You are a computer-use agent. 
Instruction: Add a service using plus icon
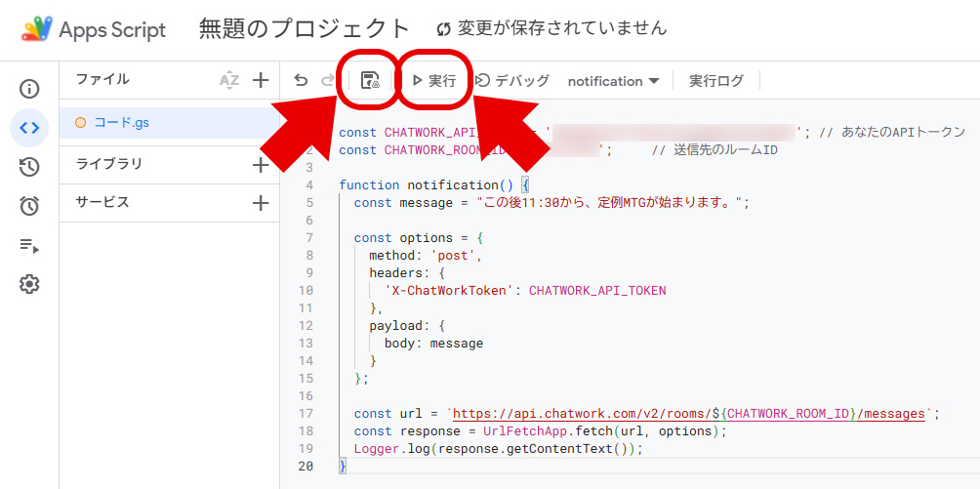(261, 203)
